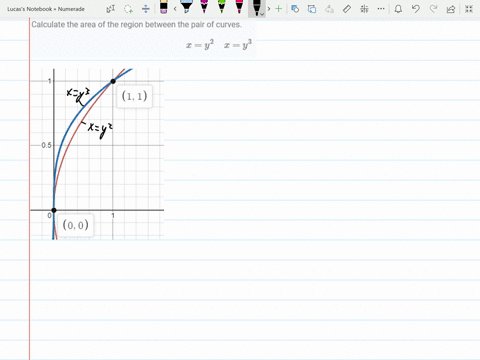Click the handwritten x=y³ label on graph
The width and height of the screenshot is (480, 360).
point(78,95)
